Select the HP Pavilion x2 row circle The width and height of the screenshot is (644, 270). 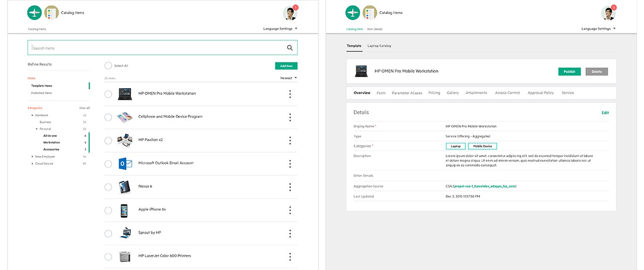[x=108, y=141]
